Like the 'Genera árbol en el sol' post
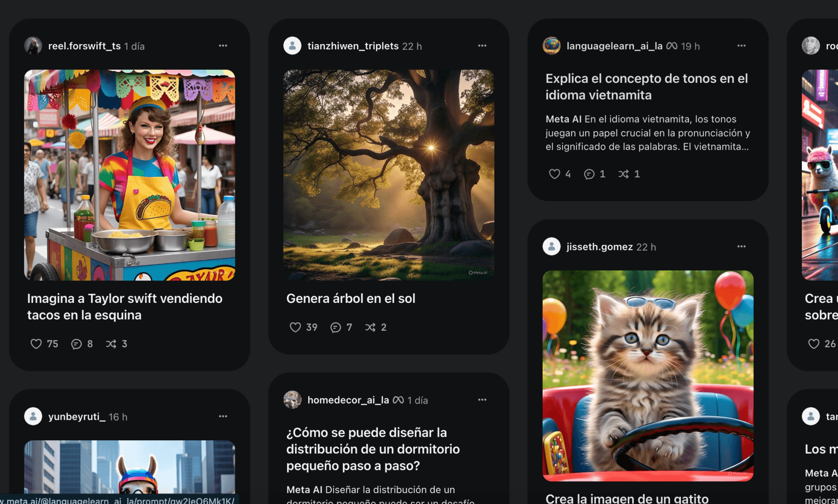The width and height of the screenshot is (838, 504). [295, 327]
